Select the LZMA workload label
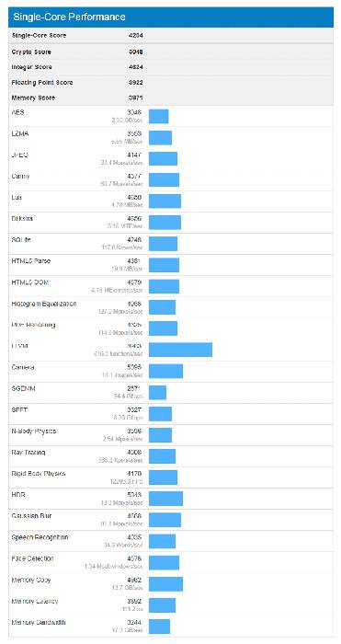Screen dimensions: 341x644 [20, 134]
